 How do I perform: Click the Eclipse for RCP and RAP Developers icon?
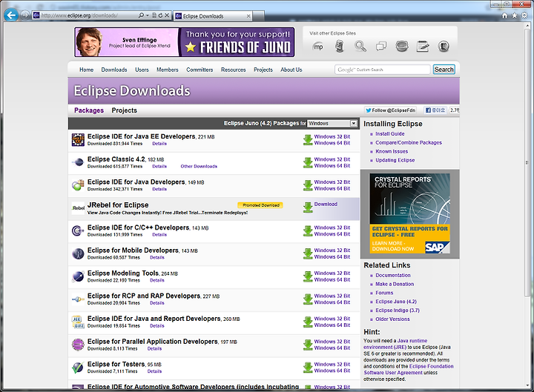(78, 299)
